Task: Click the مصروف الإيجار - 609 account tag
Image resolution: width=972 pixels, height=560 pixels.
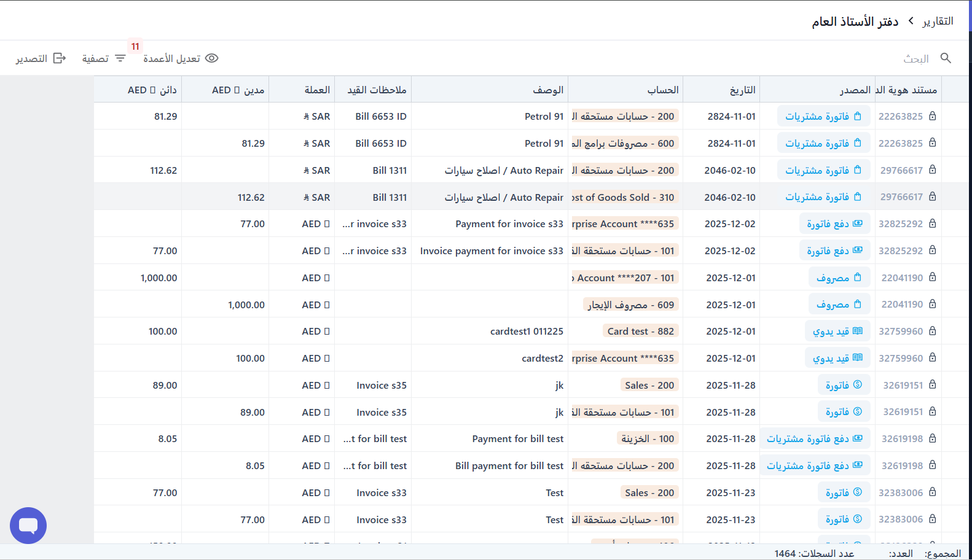Action: (630, 305)
